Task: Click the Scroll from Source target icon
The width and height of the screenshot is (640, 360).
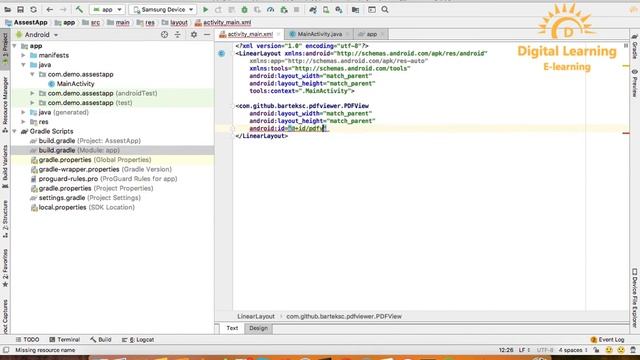Action: tap(164, 35)
